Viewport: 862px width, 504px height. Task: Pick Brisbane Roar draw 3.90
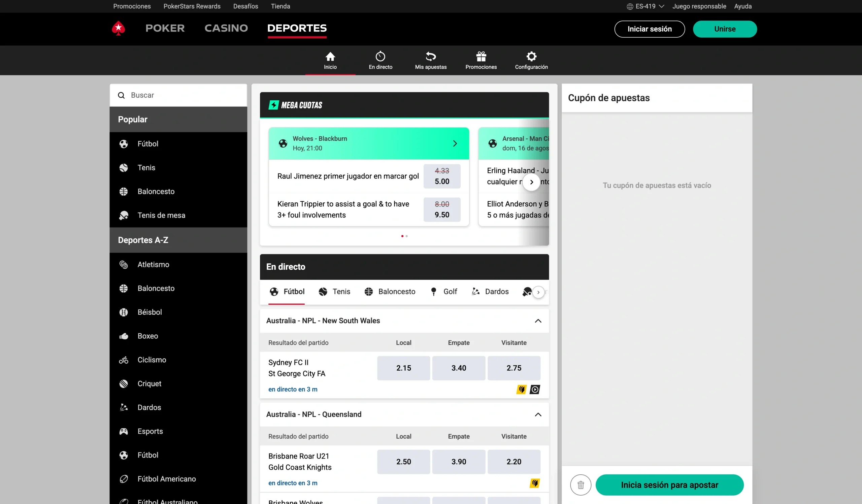point(459,462)
